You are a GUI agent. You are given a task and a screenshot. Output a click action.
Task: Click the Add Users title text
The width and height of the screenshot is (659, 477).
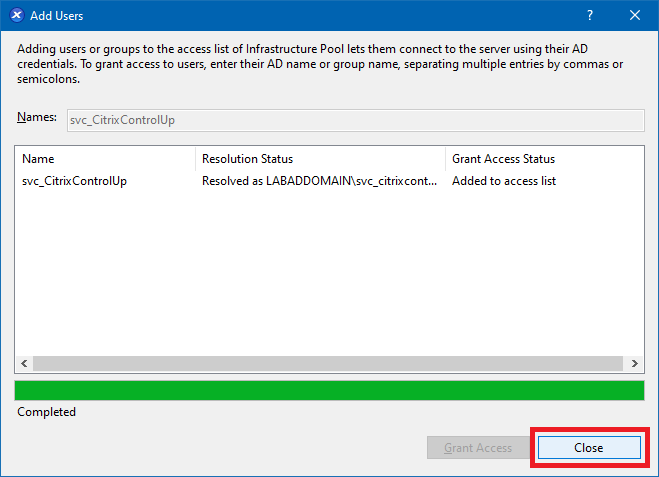click(x=58, y=16)
